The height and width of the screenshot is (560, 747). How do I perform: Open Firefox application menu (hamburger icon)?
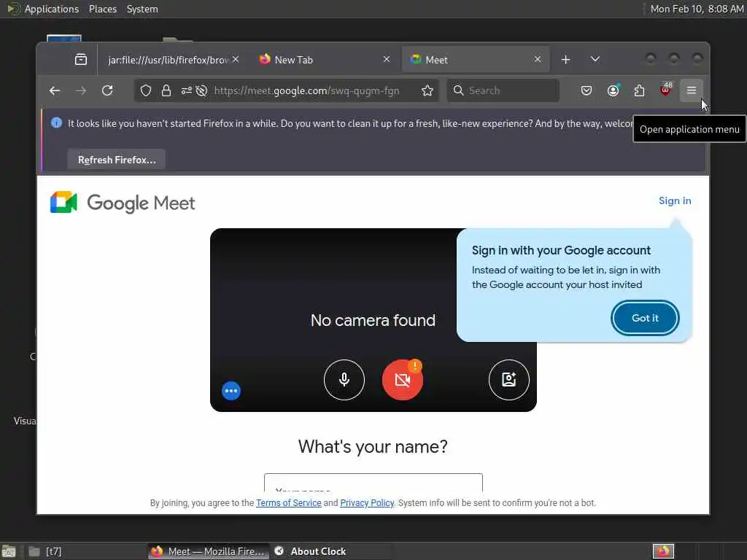692,90
